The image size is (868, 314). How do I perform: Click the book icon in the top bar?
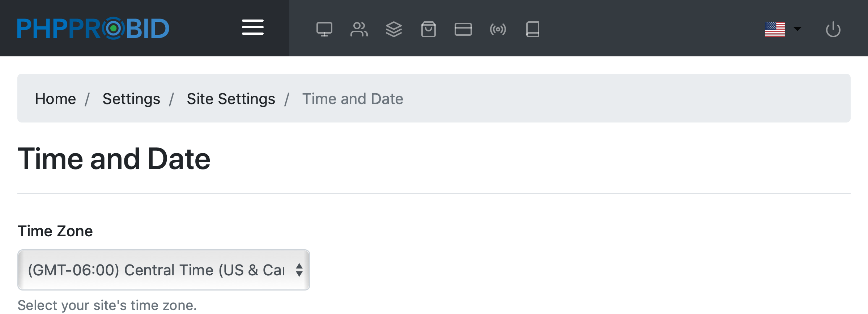(x=532, y=29)
